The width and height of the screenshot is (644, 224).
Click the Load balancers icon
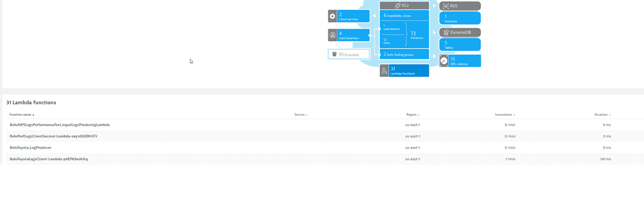tap(332, 35)
